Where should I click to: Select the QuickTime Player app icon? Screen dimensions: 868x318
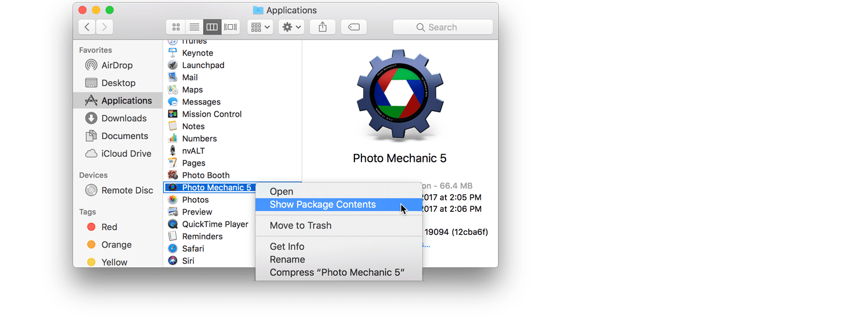click(x=173, y=224)
